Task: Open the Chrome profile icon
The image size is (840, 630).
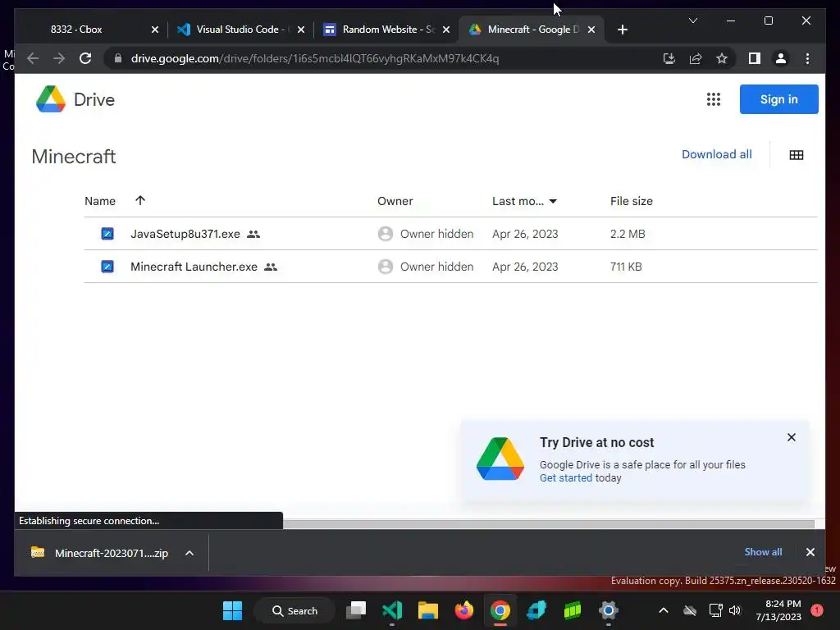Action: click(x=781, y=58)
